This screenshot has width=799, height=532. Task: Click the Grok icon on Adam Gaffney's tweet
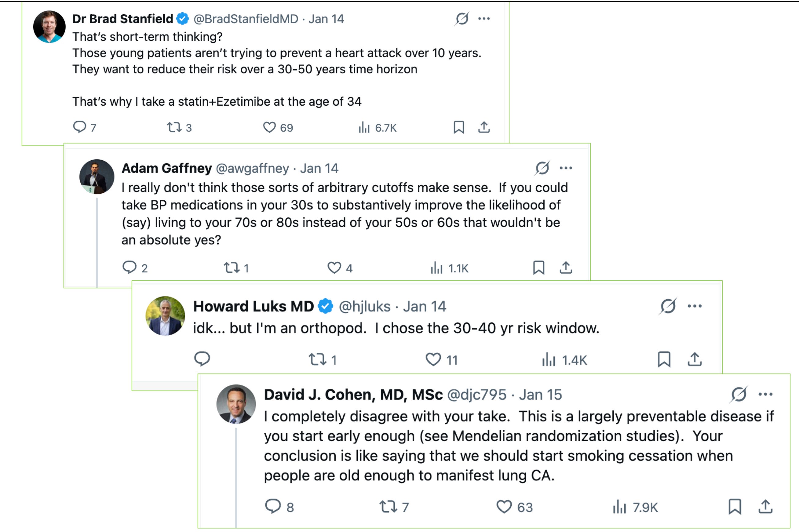pyautogui.click(x=542, y=168)
